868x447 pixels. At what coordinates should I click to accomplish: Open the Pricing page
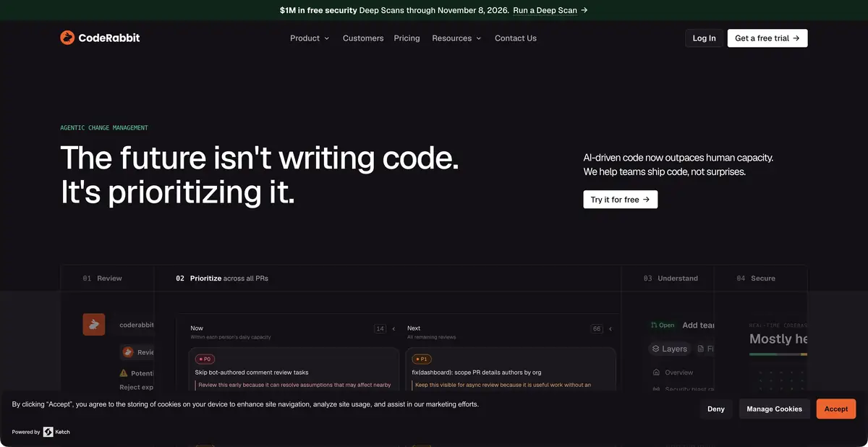[x=407, y=38]
